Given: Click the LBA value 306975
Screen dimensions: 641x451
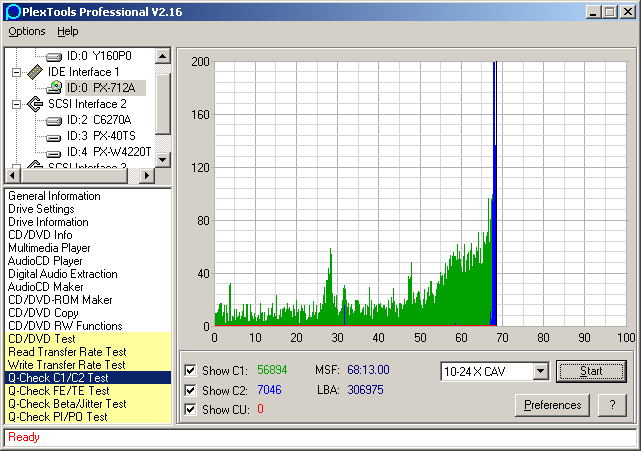Looking at the screenshot, I should click(x=365, y=390).
